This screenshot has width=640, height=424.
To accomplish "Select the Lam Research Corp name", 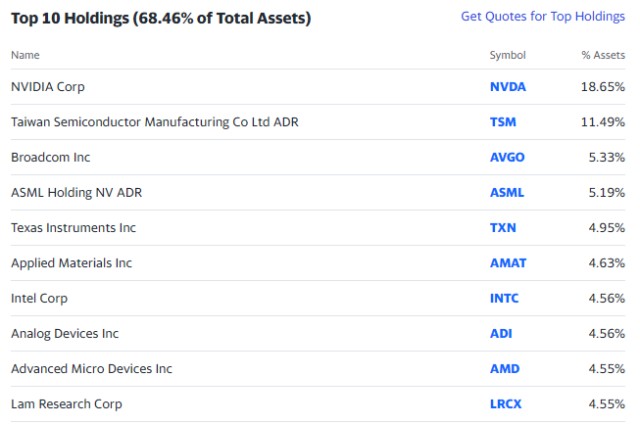I will (66, 404).
